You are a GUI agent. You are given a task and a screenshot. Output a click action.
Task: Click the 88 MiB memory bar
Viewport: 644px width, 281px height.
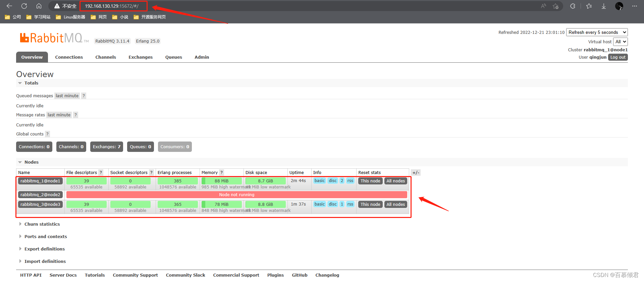tap(221, 181)
